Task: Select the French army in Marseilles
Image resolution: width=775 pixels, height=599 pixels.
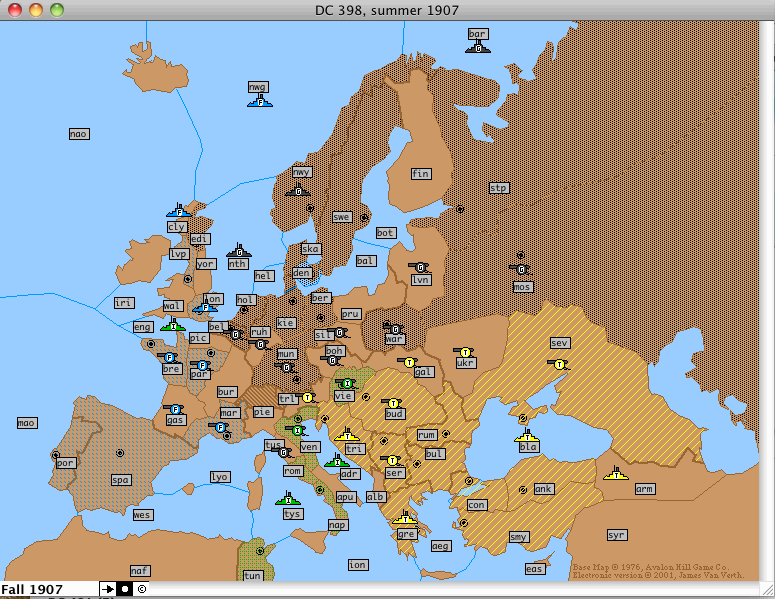Action: (220, 427)
